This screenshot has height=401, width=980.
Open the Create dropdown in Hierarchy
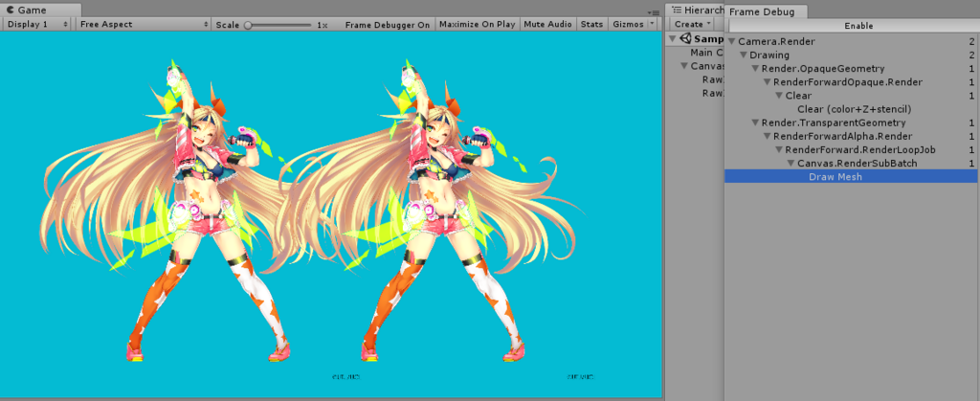(x=692, y=24)
